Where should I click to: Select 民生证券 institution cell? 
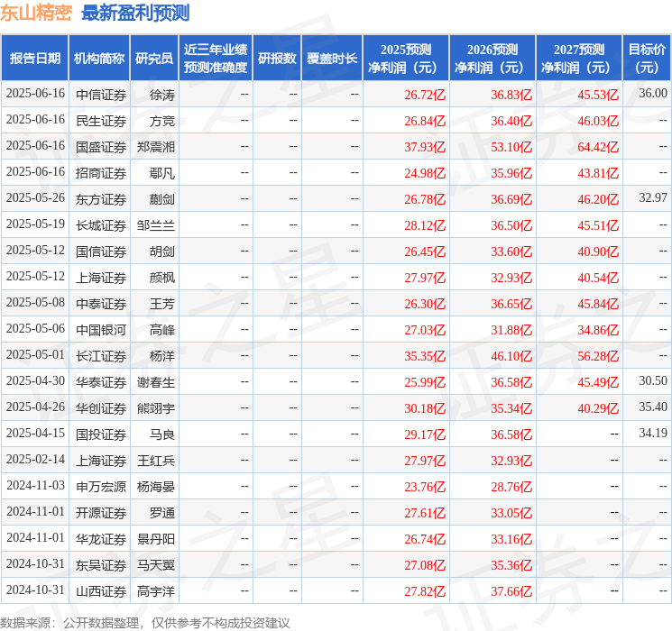101,121
